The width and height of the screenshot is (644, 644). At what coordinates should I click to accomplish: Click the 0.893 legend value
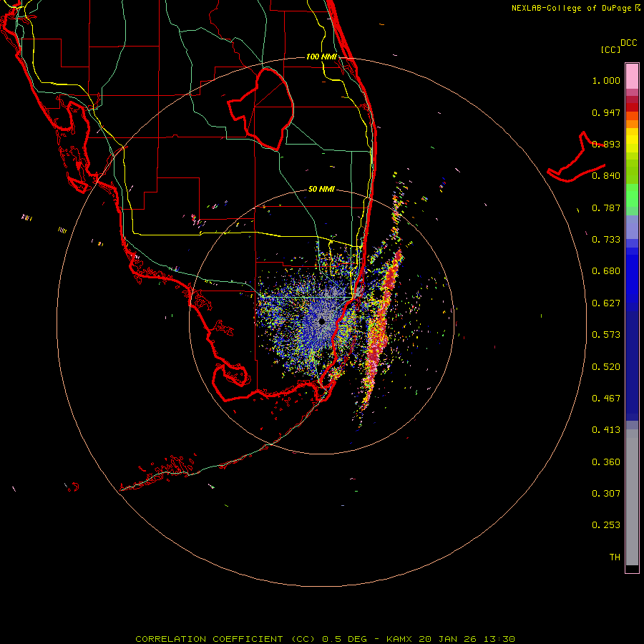point(606,144)
